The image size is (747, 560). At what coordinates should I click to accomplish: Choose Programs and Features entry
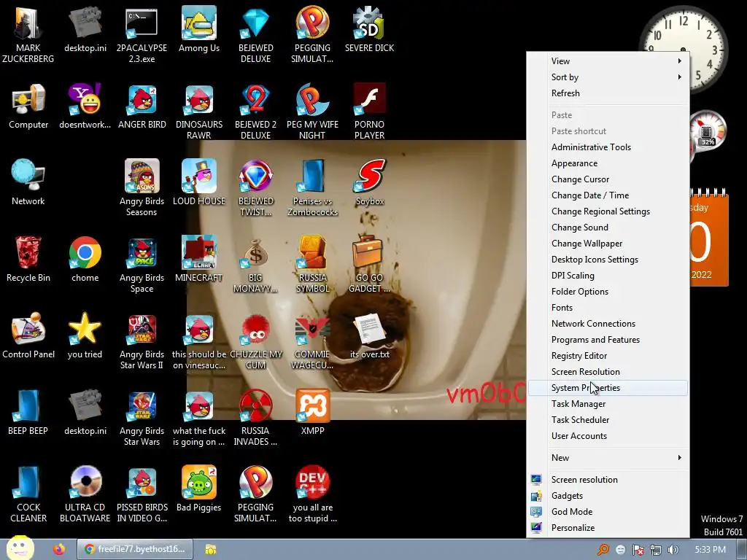tap(608, 340)
